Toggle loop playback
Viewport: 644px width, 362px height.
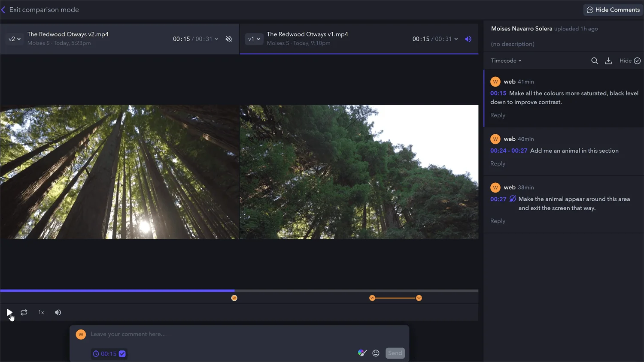point(24,313)
